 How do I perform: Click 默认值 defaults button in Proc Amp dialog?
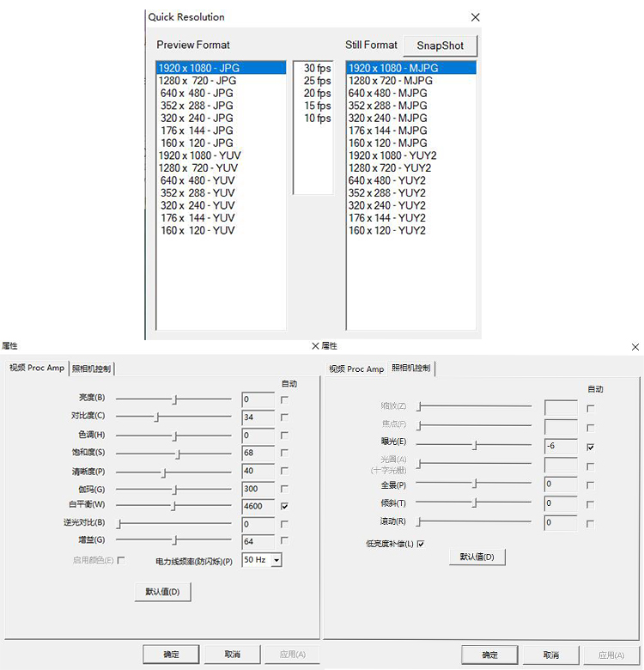pyautogui.click(x=162, y=592)
